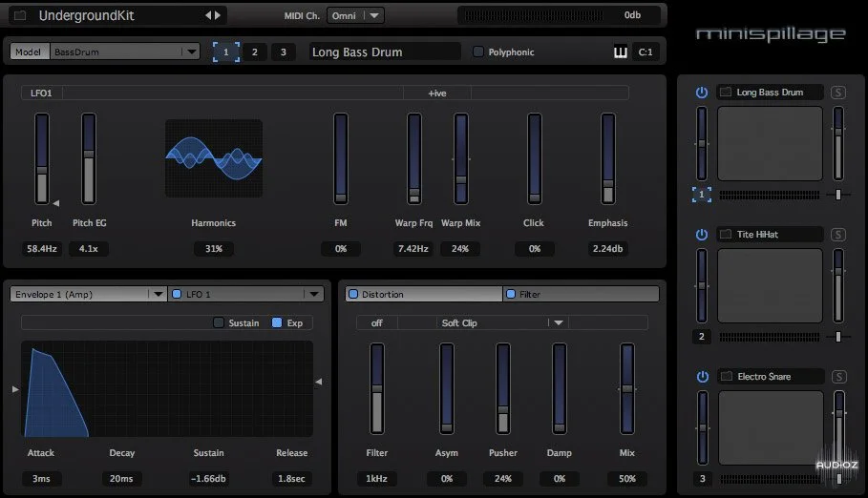Toggle the Exp envelope checkbox
The image size is (868, 498).
(277, 322)
